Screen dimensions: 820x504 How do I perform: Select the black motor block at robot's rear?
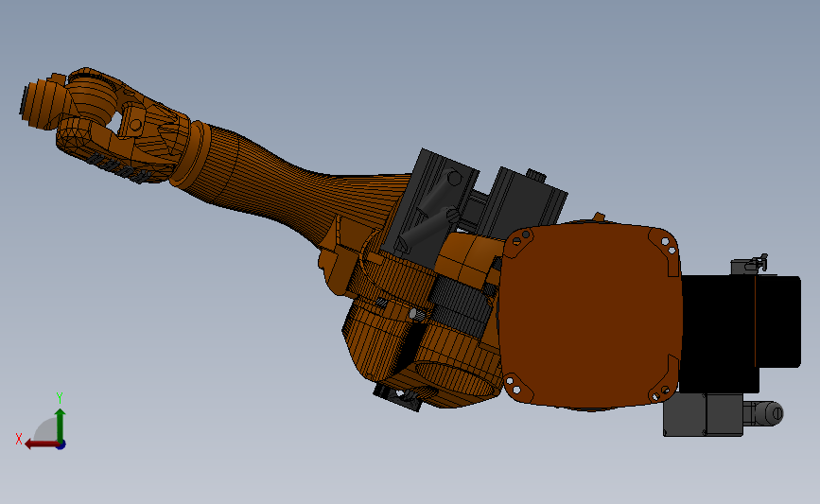[x=740, y=333]
